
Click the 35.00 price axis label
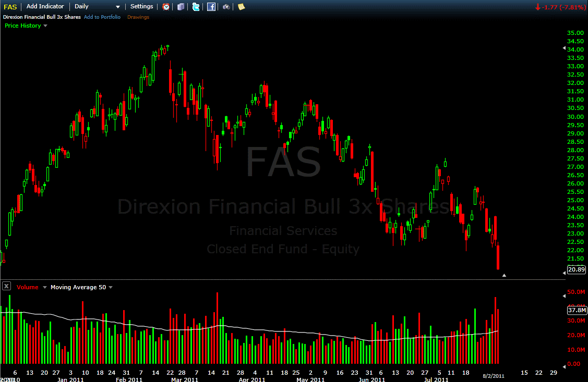(575, 33)
